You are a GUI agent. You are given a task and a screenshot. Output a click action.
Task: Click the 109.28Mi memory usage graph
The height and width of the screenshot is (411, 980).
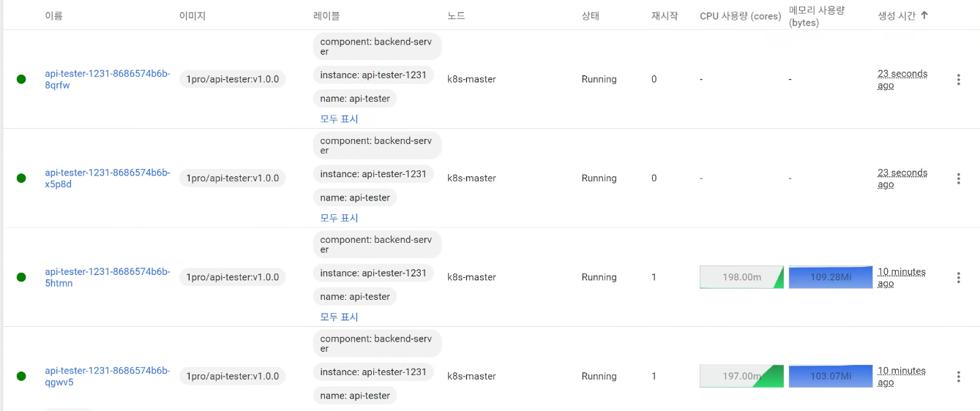point(831,277)
